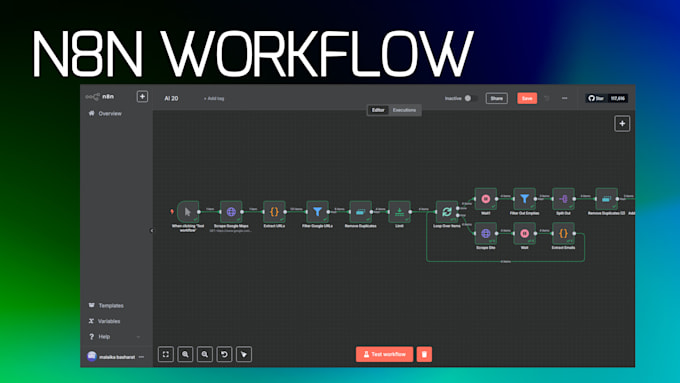Click the zoom out canvas button
680x383 pixels.
coord(205,354)
